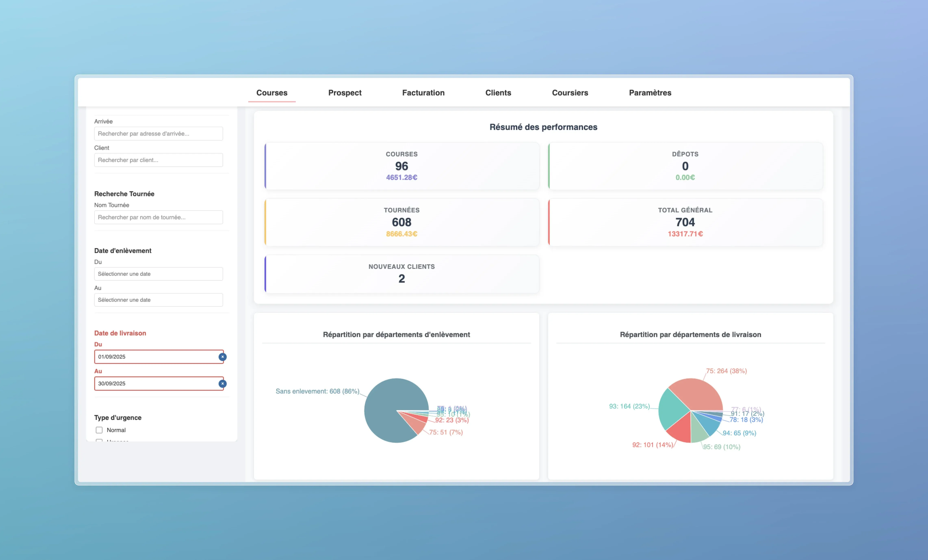This screenshot has height=560, width=928.
Task: Tick the Normal urgency checkbox
Action: (x=99, y=430)
